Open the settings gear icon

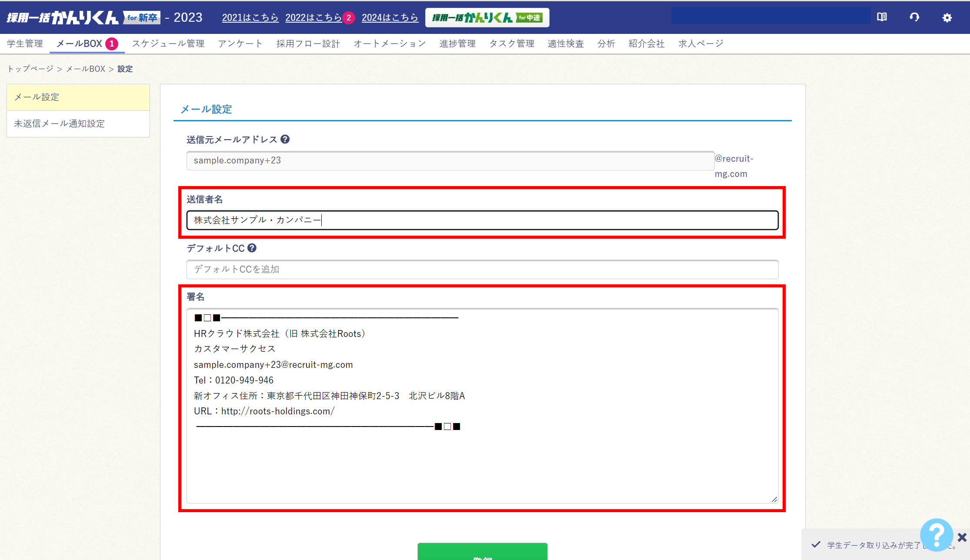(947, 17)
